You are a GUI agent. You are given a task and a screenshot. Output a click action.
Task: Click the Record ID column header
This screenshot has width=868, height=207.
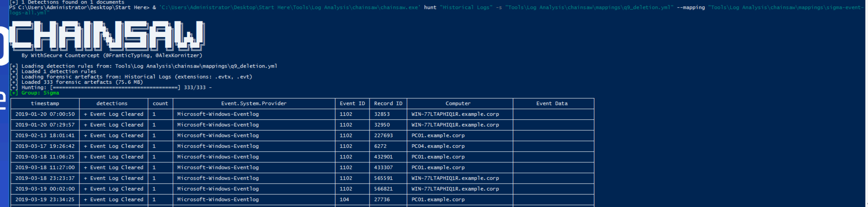pos(388,103)
